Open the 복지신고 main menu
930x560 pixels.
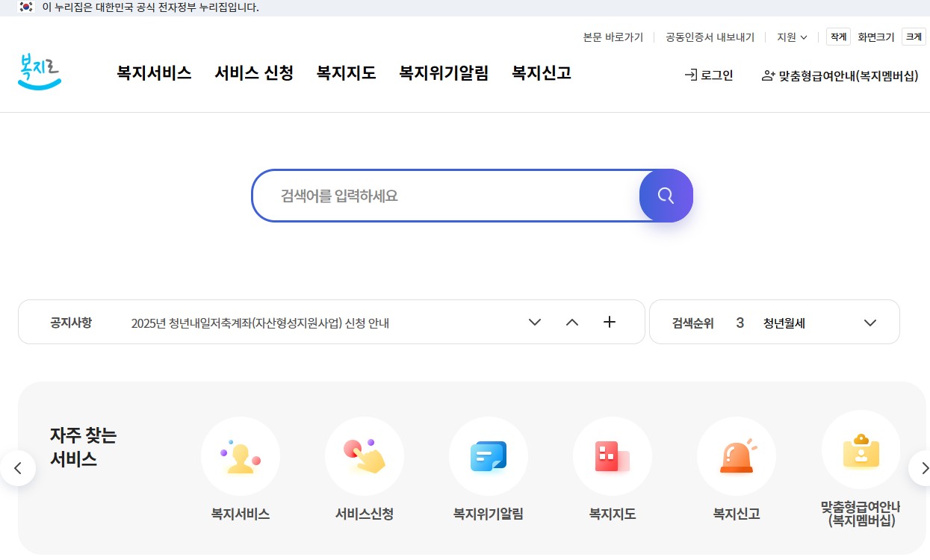(x=542, y=73)
